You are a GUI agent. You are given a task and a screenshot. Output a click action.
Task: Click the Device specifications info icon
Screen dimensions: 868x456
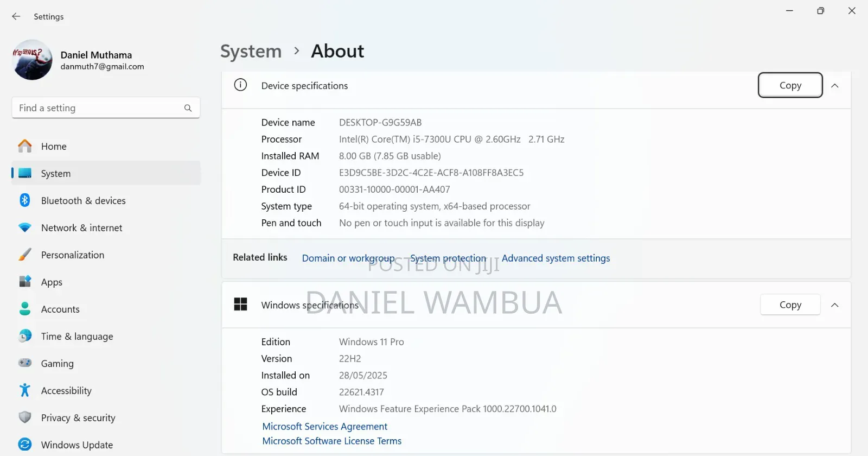(240, 85)
